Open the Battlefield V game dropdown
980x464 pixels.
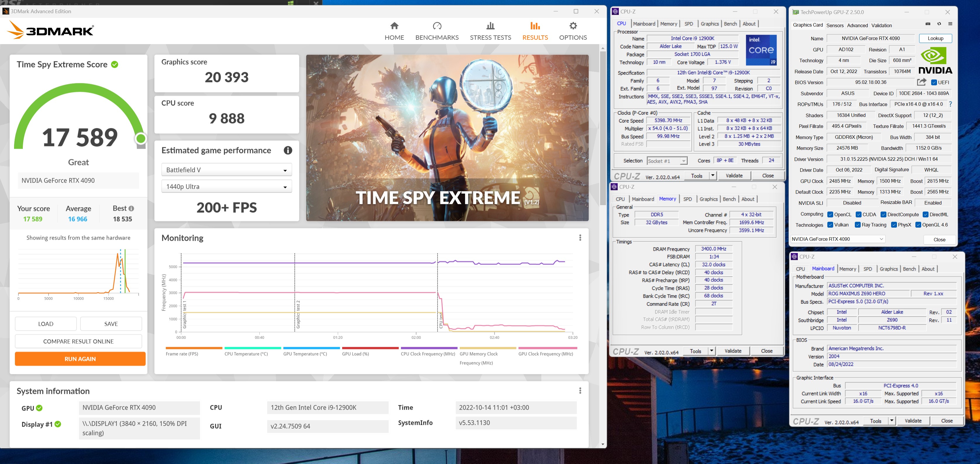(x=226, y=170)
